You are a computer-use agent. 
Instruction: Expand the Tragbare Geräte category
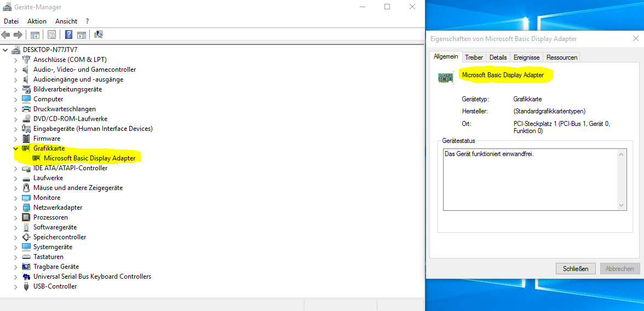[15, 267]
